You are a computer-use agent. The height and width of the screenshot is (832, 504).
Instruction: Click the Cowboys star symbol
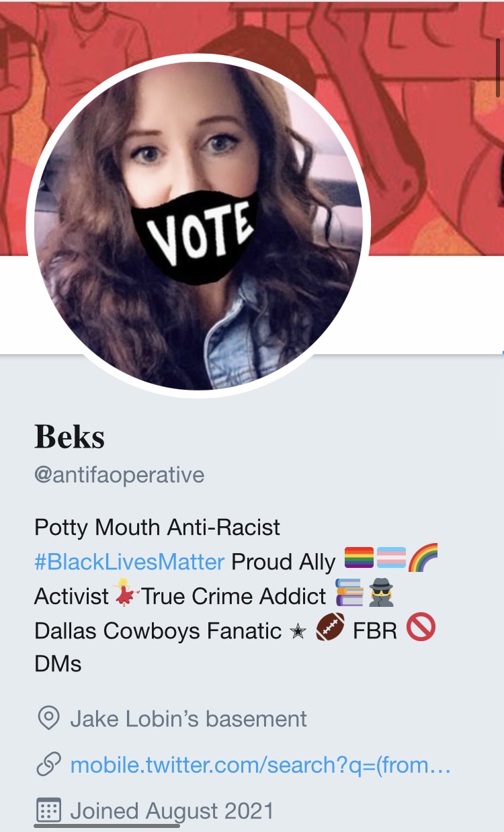pos(298,631)
